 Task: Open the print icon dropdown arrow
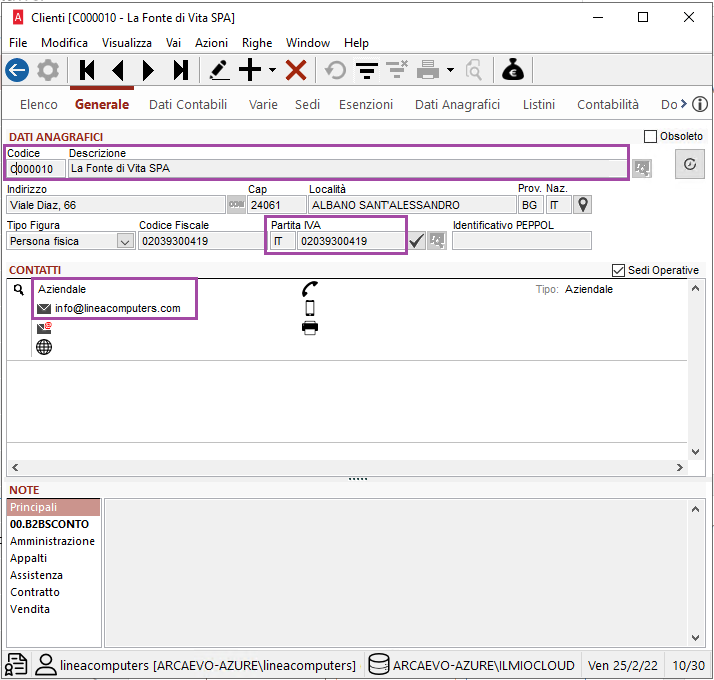point(451,70)
